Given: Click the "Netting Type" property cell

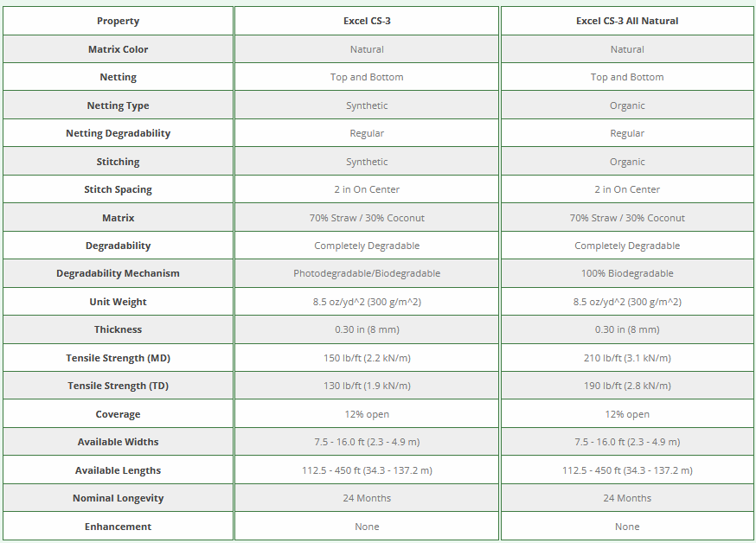Looking at the screenshot, I should tap(118, 105).
